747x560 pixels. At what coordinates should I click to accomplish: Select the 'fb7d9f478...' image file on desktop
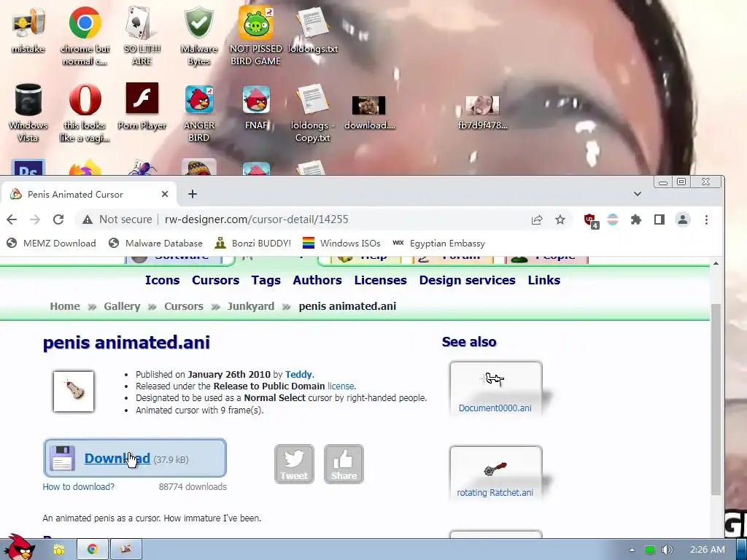pos(483,113)
